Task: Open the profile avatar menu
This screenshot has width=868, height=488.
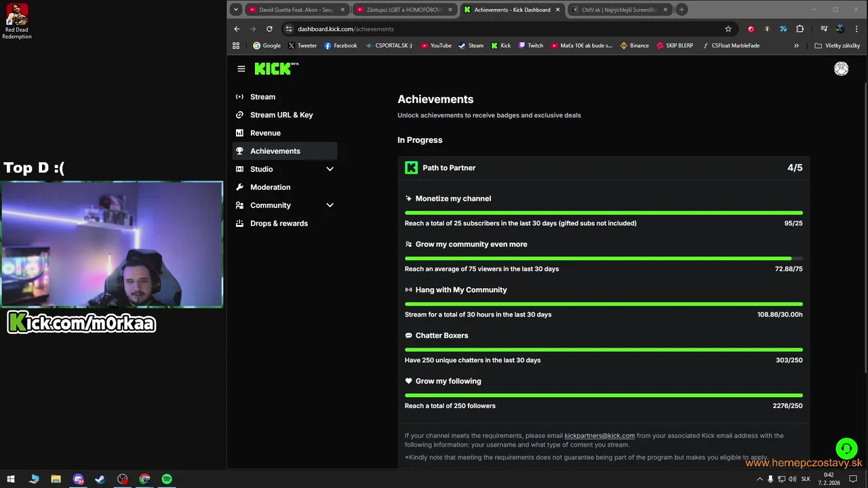Action: point(841,68)
